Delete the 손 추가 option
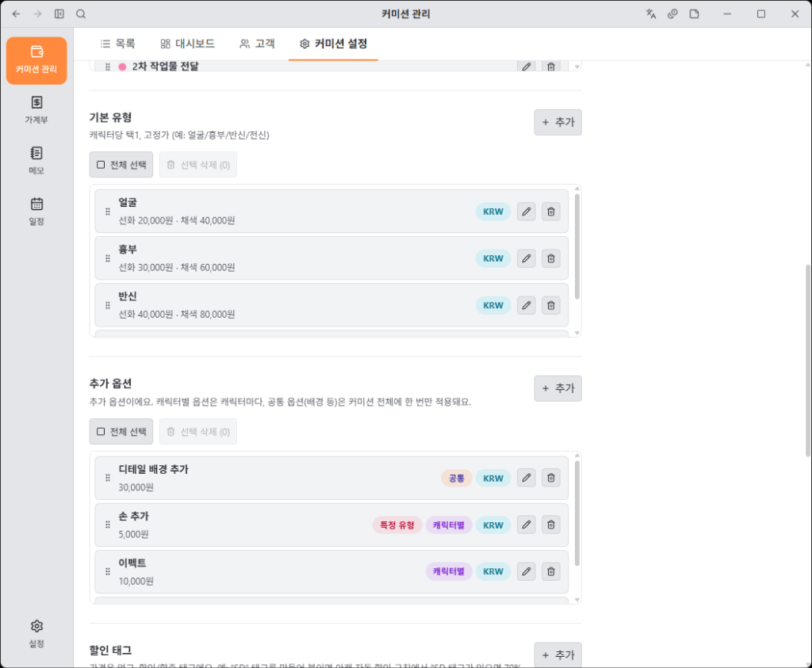This screenshot has height=668, width=812. point(551,525)
